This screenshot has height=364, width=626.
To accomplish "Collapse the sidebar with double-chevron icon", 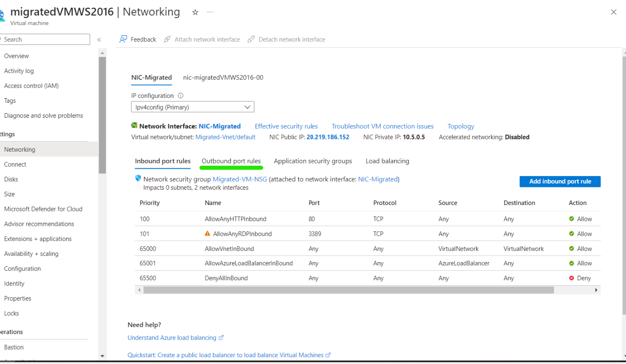I will pyautogui.click(x=99, y=40).
